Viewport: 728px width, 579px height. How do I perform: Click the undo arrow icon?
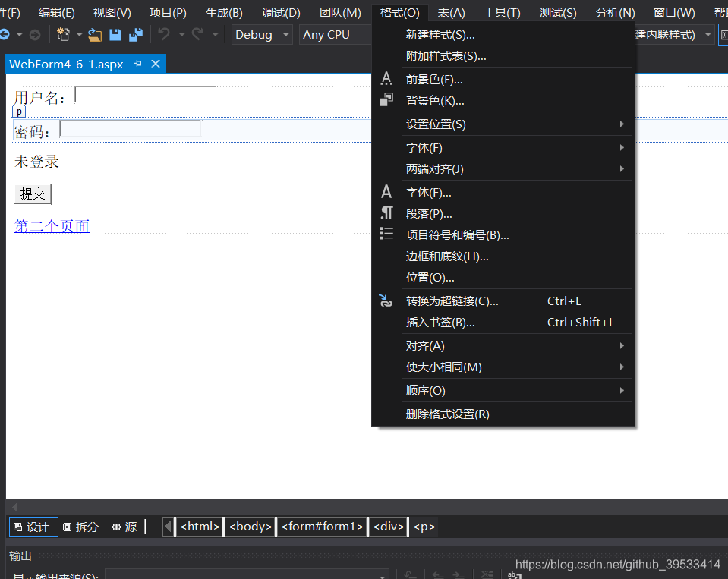164,34
